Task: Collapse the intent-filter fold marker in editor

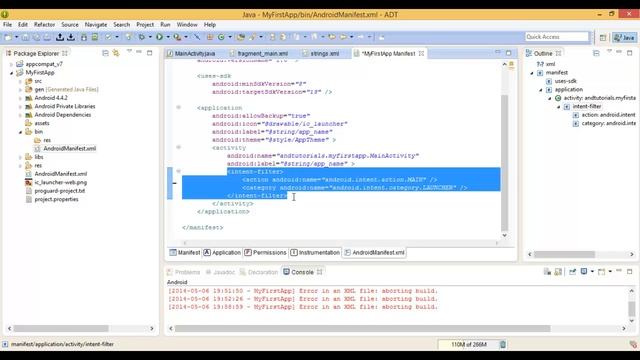Action: pos(178,171)
